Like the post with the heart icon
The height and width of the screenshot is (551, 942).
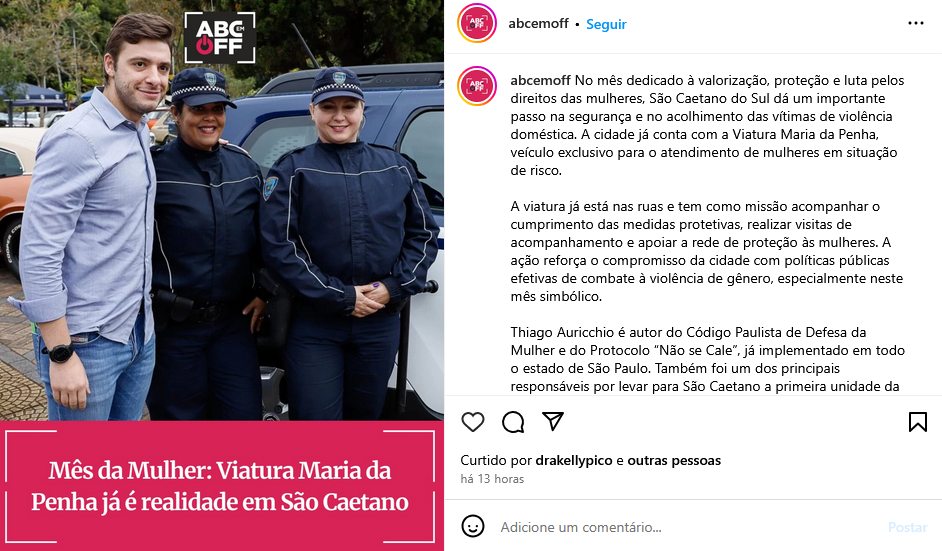pyautogui.click(x=473, y=422)
